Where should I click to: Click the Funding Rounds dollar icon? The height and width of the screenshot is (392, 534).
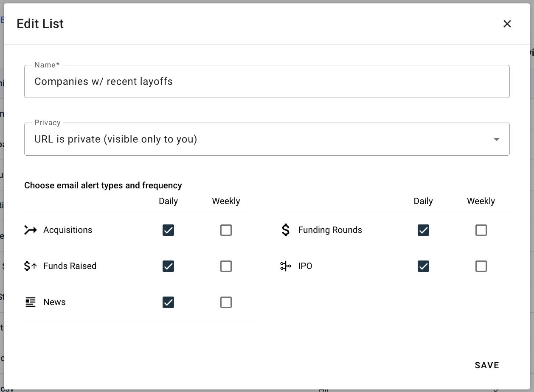(285, 230)
